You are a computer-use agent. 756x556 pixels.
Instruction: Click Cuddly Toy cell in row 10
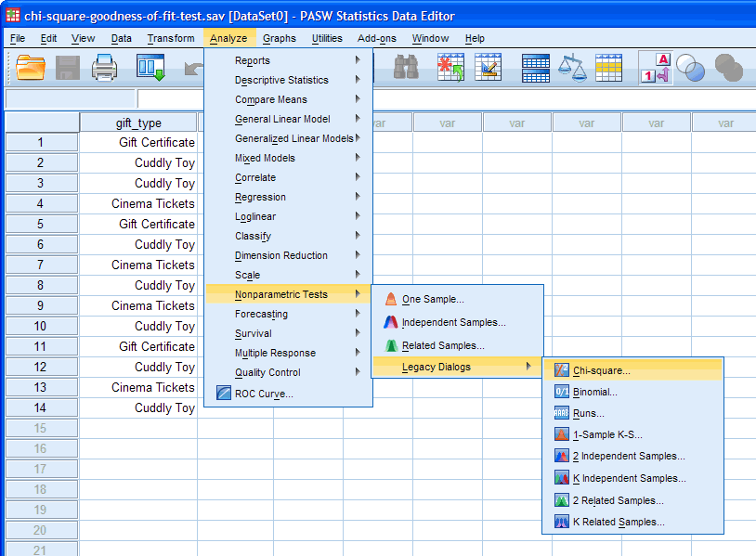pyautogui.click(x=138, y=326)
